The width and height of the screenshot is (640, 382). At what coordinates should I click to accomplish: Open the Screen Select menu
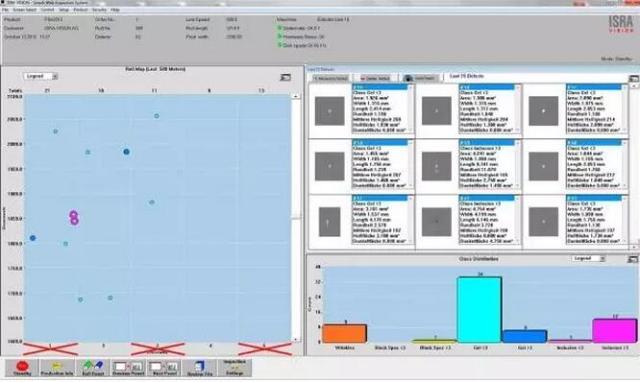24,10
